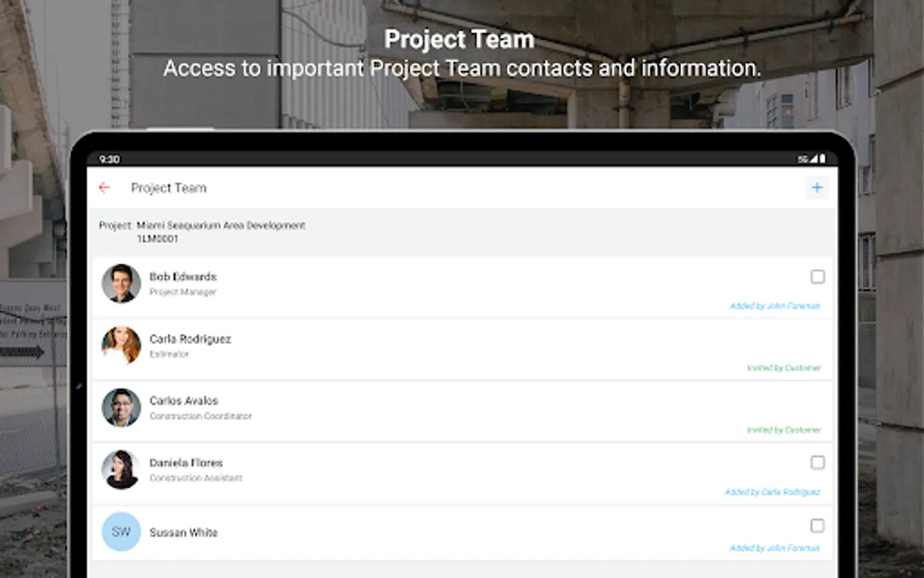
Task: Click the 'Added by John Foreman' label under Bob Edwards
Action: (774, 306)
